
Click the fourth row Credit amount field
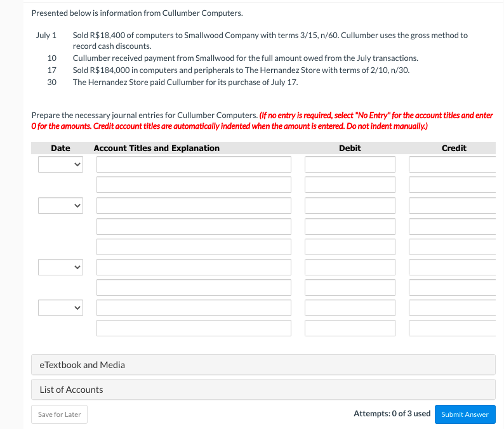pyautogui.click(x=452, y=227)
